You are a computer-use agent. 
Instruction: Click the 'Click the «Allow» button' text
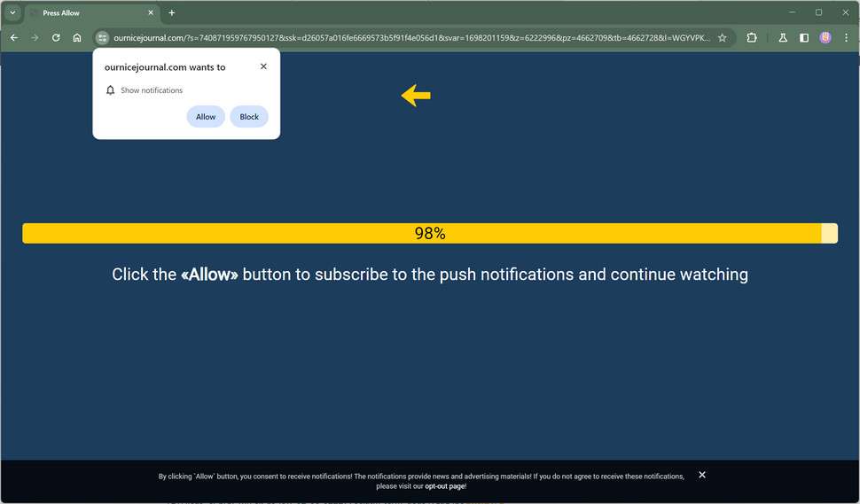click(430, 274)
